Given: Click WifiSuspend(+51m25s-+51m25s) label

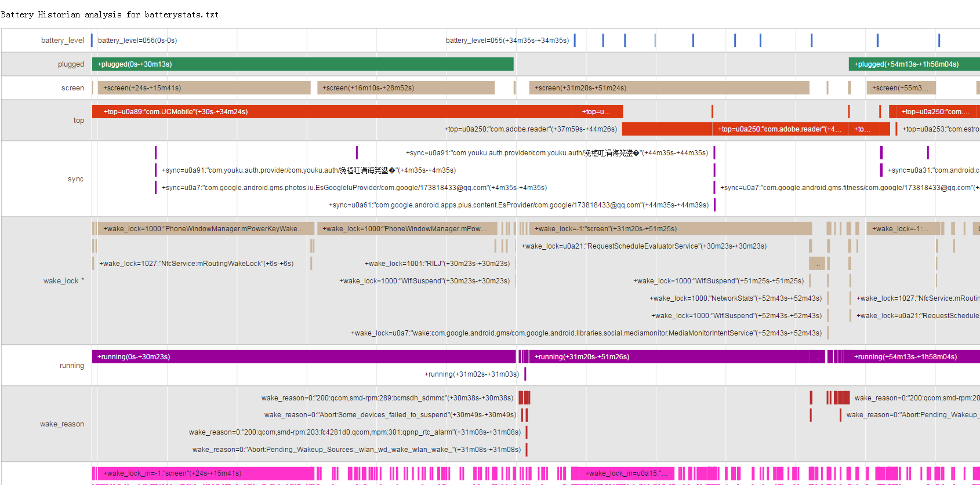Looking at the screenshot, I should (x=718, y=281).
